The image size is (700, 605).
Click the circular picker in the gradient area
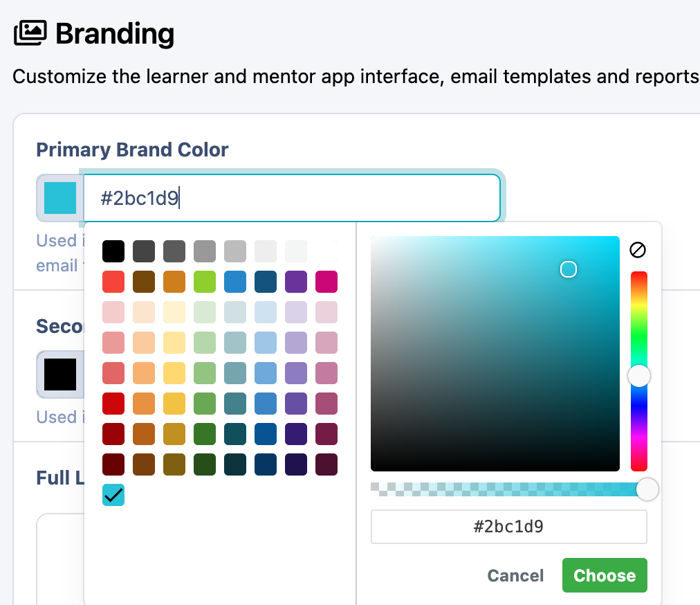568,269
